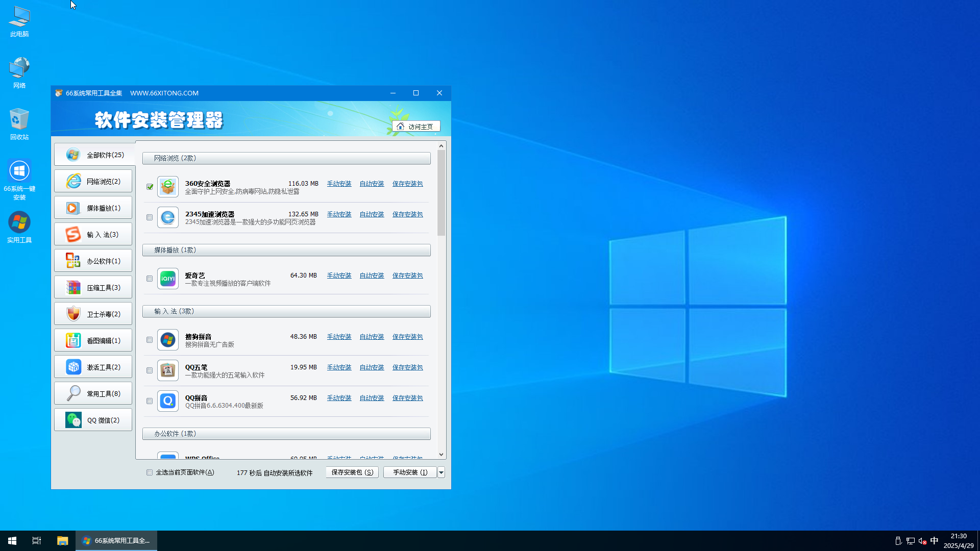Image resolution: width=980 pixels, height=551 pixels.
Task: Click the 爱奇艺 app icon
Action: coord(168,279)
